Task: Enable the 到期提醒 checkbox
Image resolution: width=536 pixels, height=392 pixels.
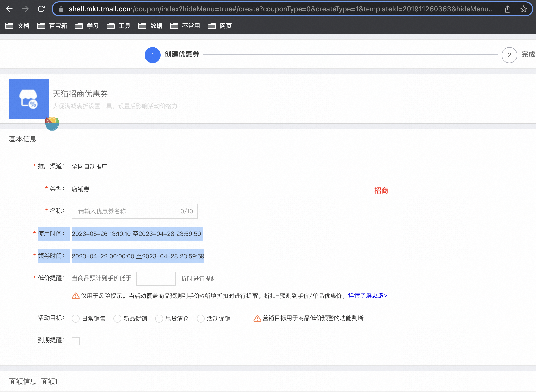Action: 76,341
